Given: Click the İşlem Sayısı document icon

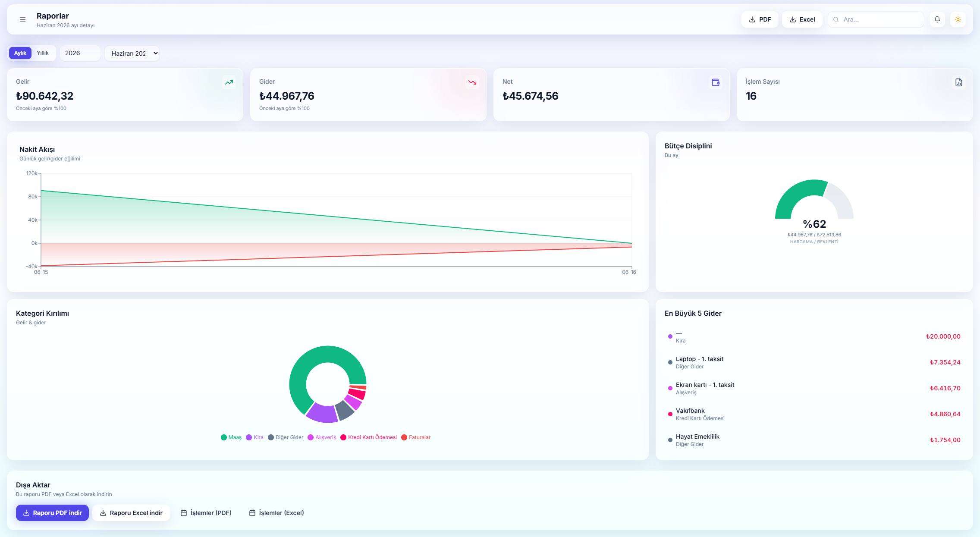Looking at the screenshot, I should click(x=959, y=82).
